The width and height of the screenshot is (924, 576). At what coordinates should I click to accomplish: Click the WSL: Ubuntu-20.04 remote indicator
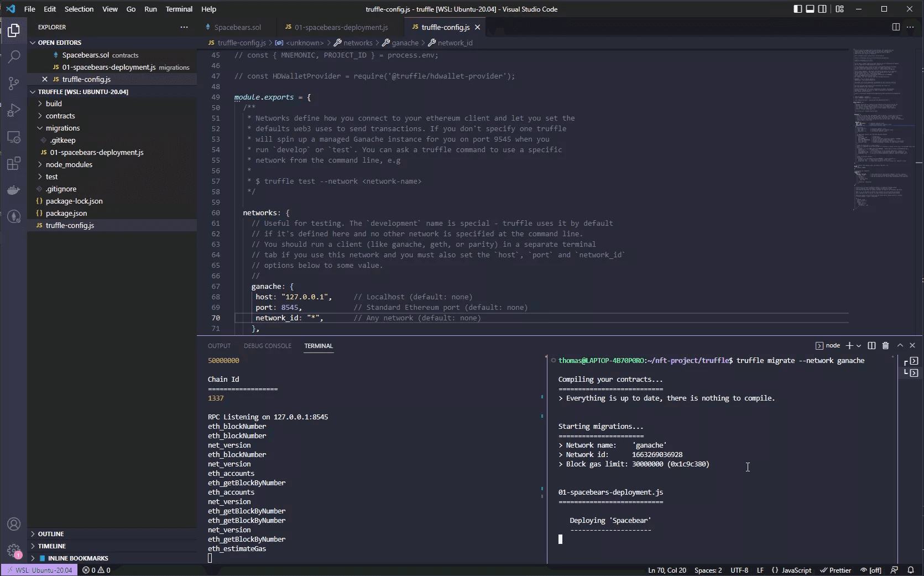(x=39, y=570)
